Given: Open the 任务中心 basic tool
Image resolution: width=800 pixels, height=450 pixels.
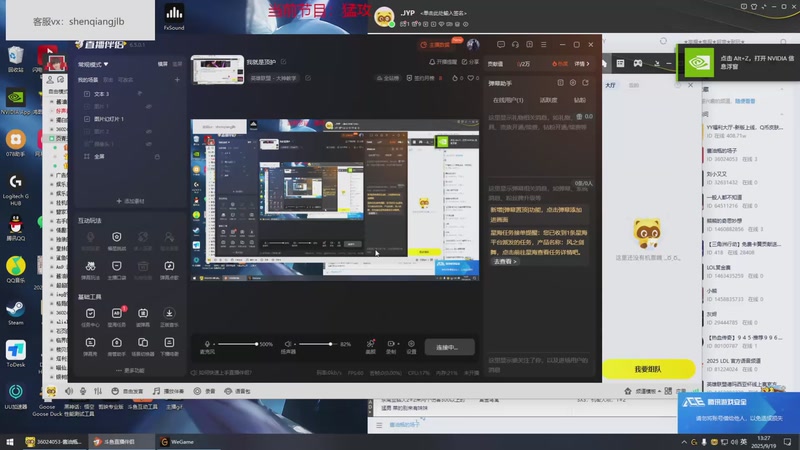Looking at the screenshot, I should [x=90, y=317].
